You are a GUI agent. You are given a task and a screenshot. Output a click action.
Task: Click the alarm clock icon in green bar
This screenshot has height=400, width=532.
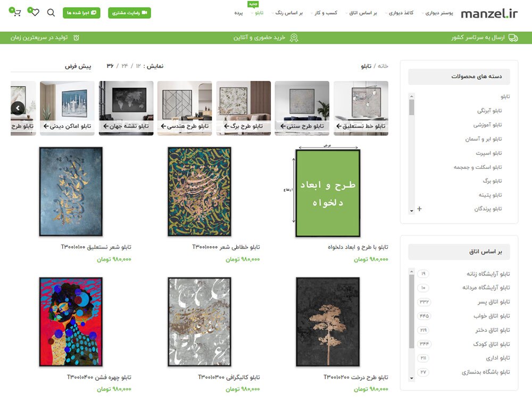click(x=76, y=38)
